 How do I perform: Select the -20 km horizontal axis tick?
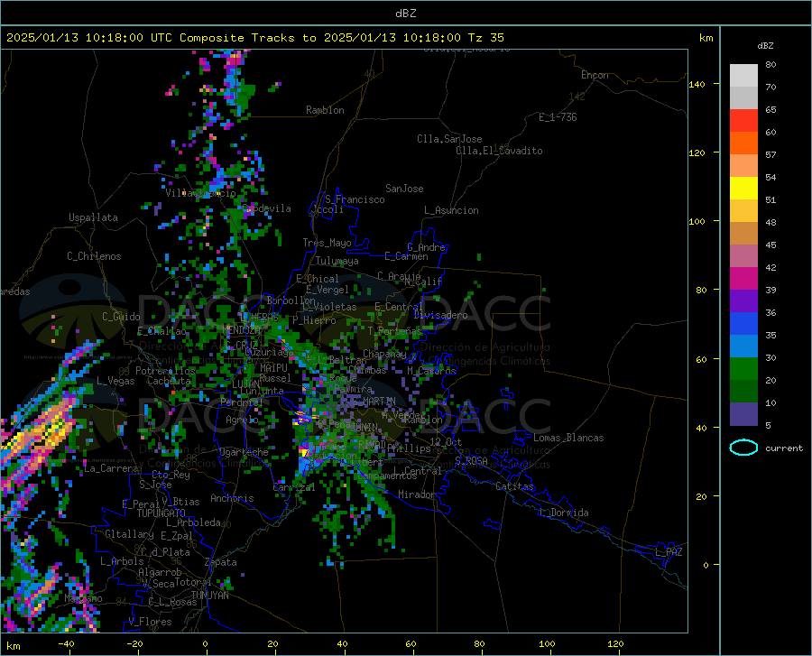click(x=134, y=643)
